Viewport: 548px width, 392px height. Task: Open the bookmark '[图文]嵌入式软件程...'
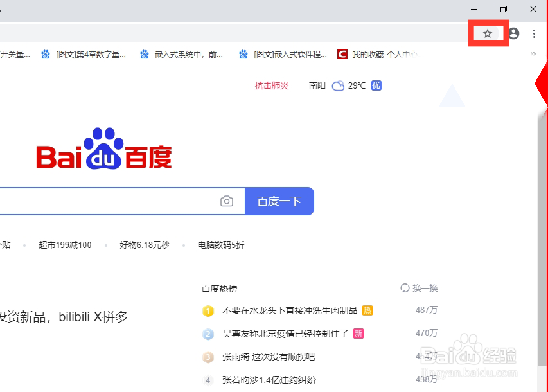pos(284,54)
